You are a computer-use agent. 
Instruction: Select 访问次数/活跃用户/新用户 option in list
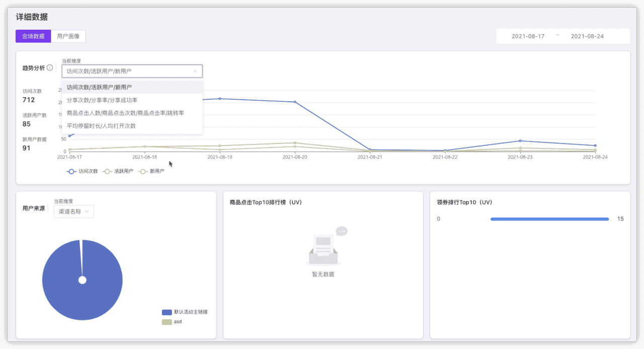pyautogui.click(x=132, y=87)
